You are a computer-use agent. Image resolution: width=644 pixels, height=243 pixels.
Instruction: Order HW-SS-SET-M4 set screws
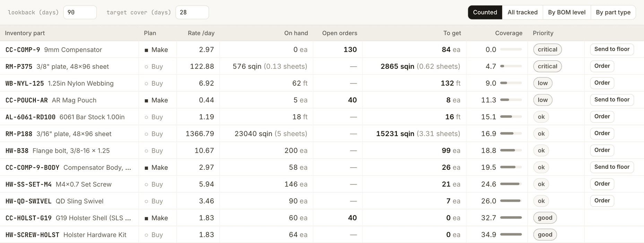(602, 184)
